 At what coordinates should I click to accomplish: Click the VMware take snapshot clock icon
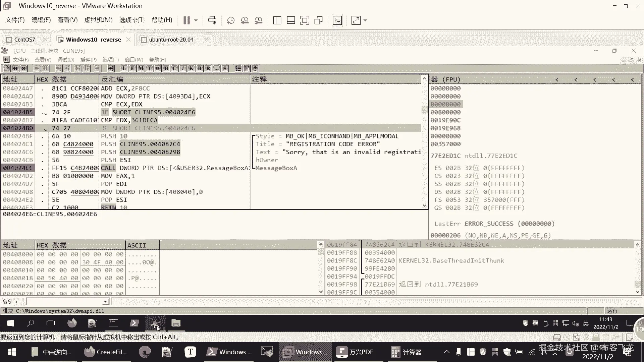[231, 20]
